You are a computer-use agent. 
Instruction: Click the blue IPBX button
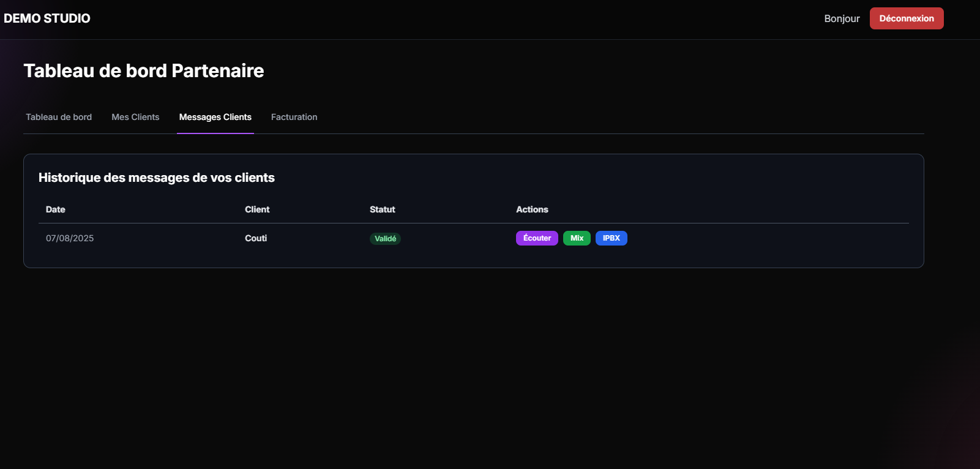[x=611, y=238]
